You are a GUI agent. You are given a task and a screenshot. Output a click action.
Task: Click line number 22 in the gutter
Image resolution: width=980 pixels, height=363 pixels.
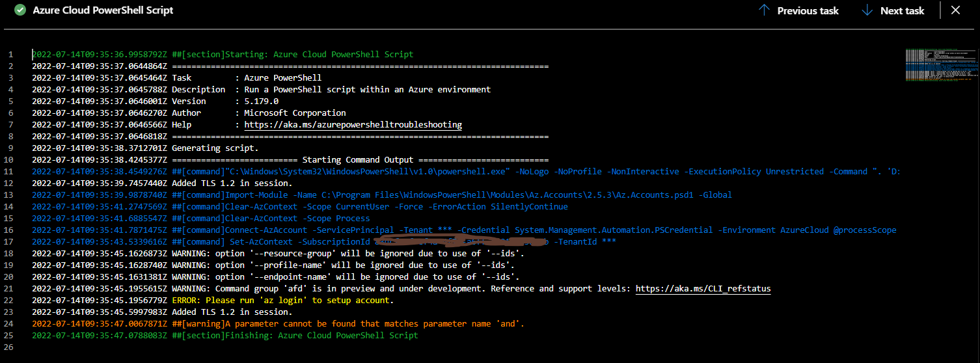[x=9, y=300]
